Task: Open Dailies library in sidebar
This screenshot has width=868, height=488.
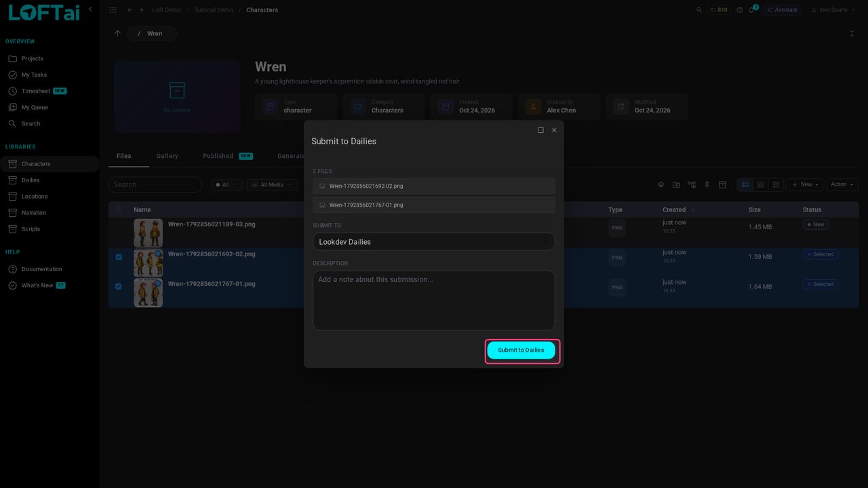Action: pyautogui.click(x=50, y=180)
